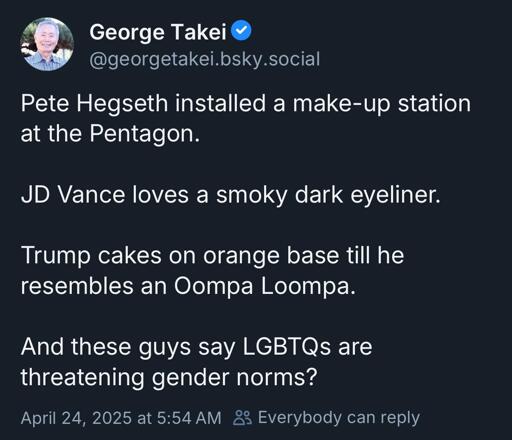Click the "orange base" phrase
512x440 pixels.
[271, 256]
